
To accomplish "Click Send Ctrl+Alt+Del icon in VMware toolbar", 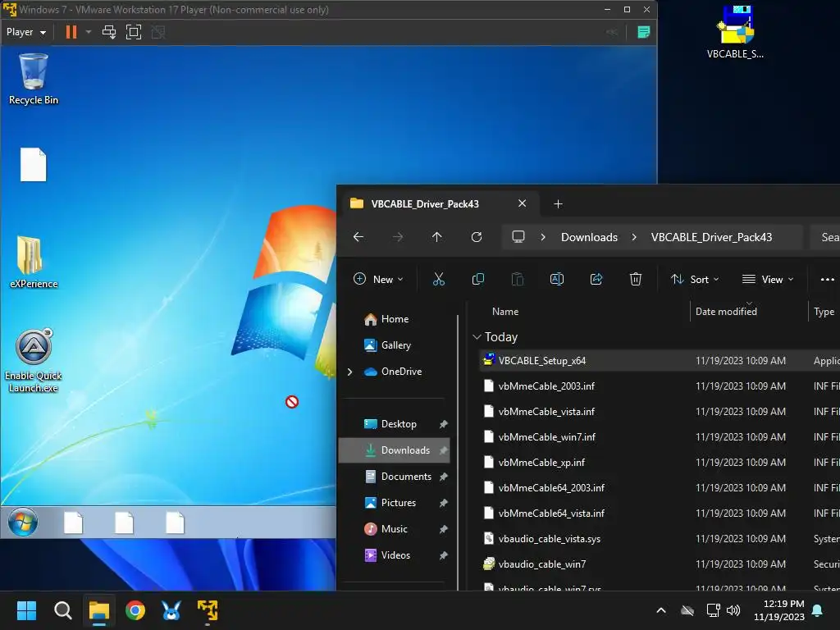I will click(109, 32).
